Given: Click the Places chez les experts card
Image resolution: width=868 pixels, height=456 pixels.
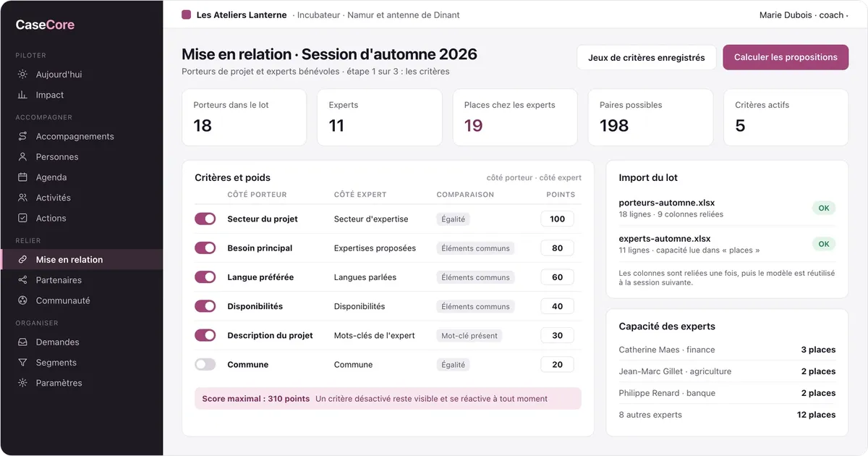Looking at the screenshot, I should [515, 117].
